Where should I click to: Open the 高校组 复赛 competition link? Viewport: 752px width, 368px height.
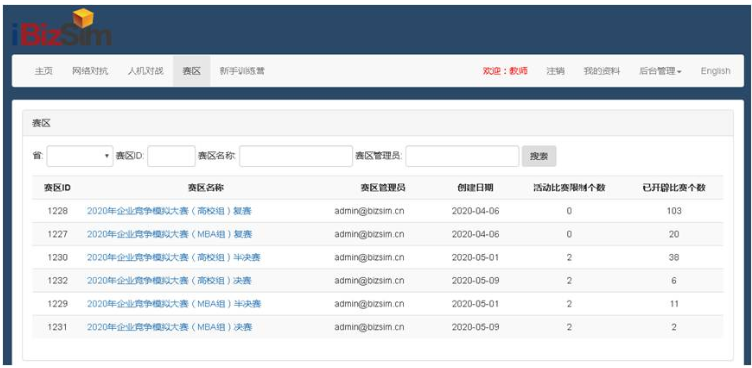point(169,211)
